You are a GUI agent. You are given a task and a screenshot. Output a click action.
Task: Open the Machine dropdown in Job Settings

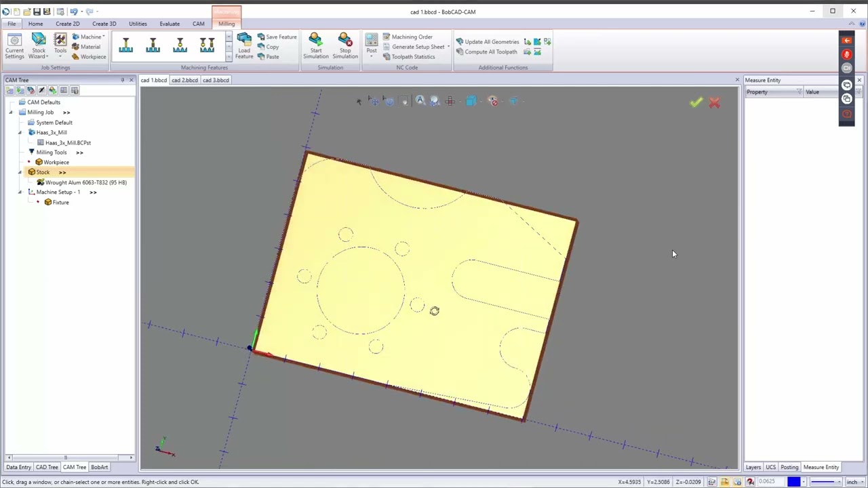click(87, 37)
